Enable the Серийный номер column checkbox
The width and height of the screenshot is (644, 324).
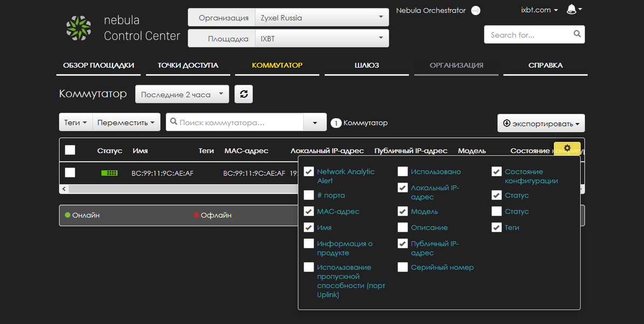tap(402, 267)
